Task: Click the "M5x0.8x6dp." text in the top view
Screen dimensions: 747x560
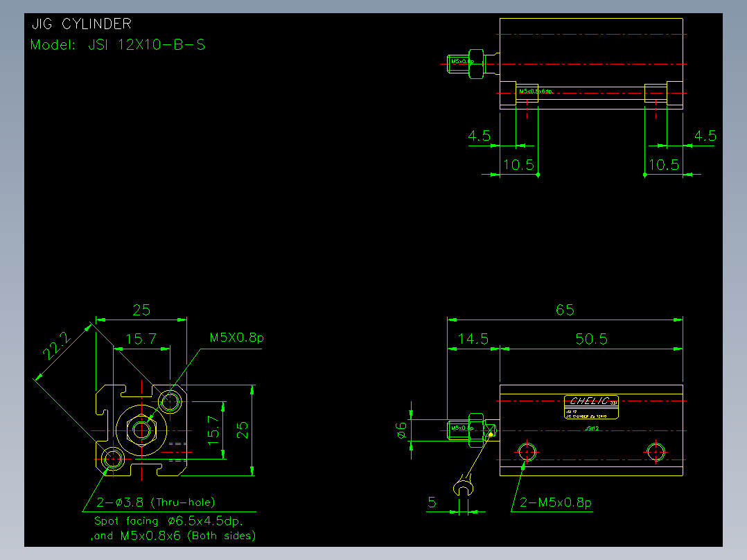Action: click(536, 91)
